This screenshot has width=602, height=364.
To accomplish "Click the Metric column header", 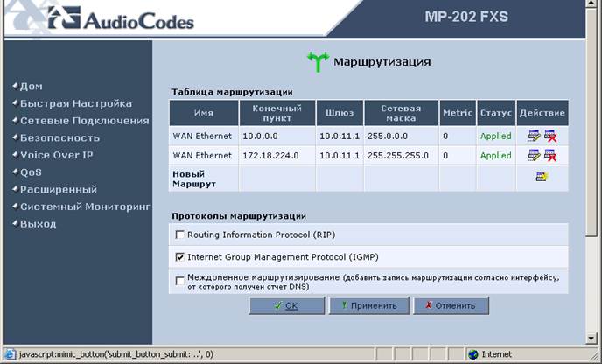I will coord(458,113).
